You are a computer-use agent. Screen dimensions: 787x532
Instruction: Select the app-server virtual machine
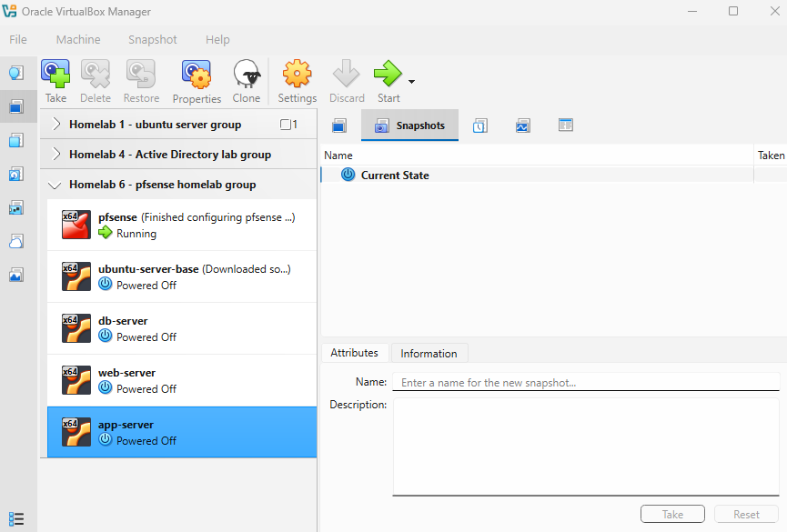pos(182,432)
